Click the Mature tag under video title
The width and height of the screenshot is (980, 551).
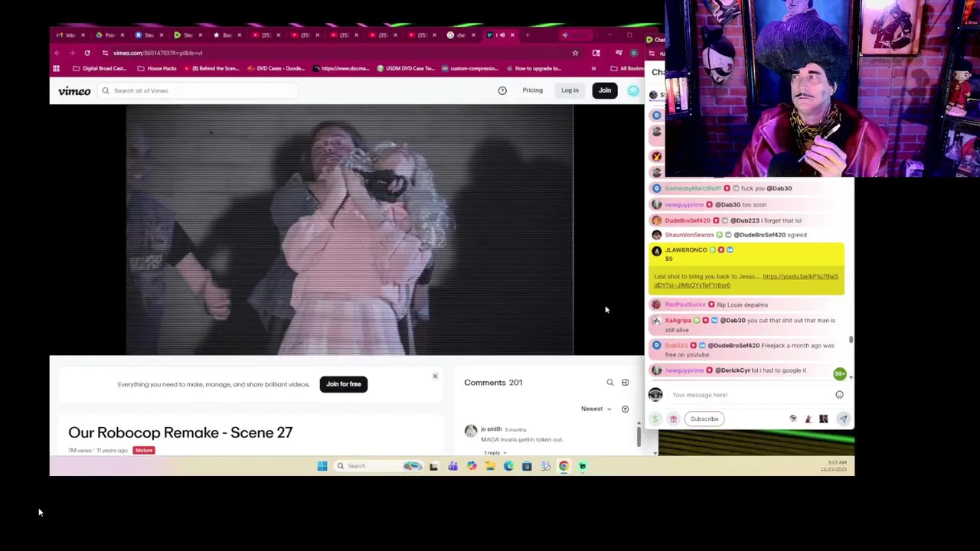click(x=144, y=450)
